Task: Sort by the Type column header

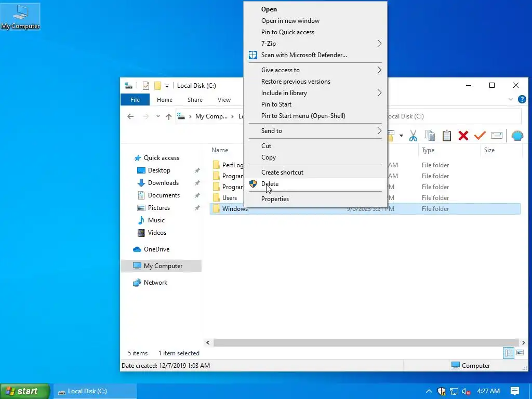Action: [449, 150]
